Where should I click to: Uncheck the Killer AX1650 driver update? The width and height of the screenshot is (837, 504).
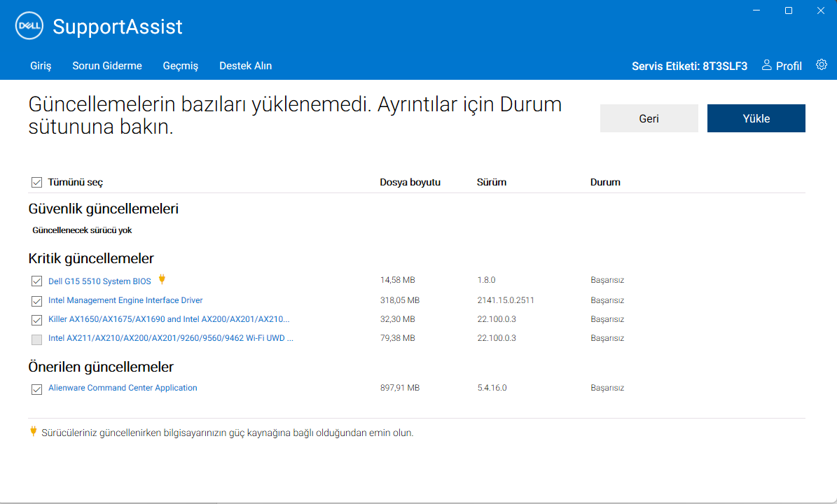click(36, 320)
